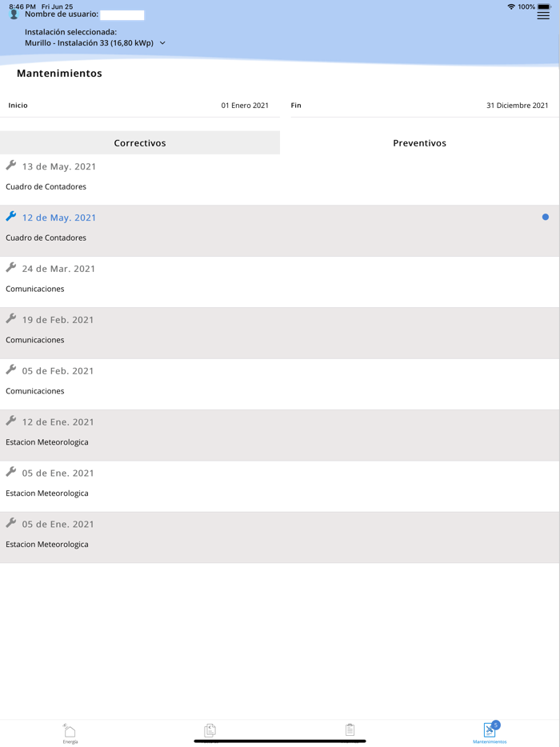Tap the user avatar icon
The height and width of the screenshot is (747, 560).
[x=14, y=14]
